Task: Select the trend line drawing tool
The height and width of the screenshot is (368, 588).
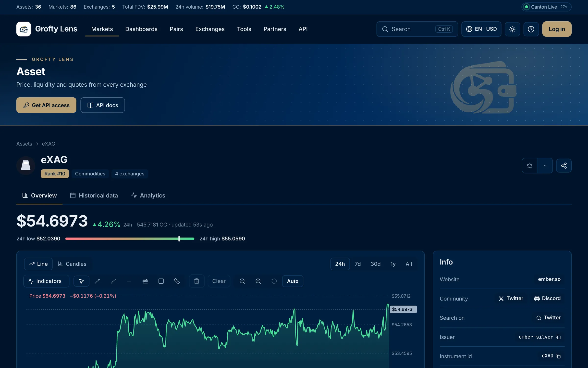Action: pyautogui.click(x=97, y=281)
